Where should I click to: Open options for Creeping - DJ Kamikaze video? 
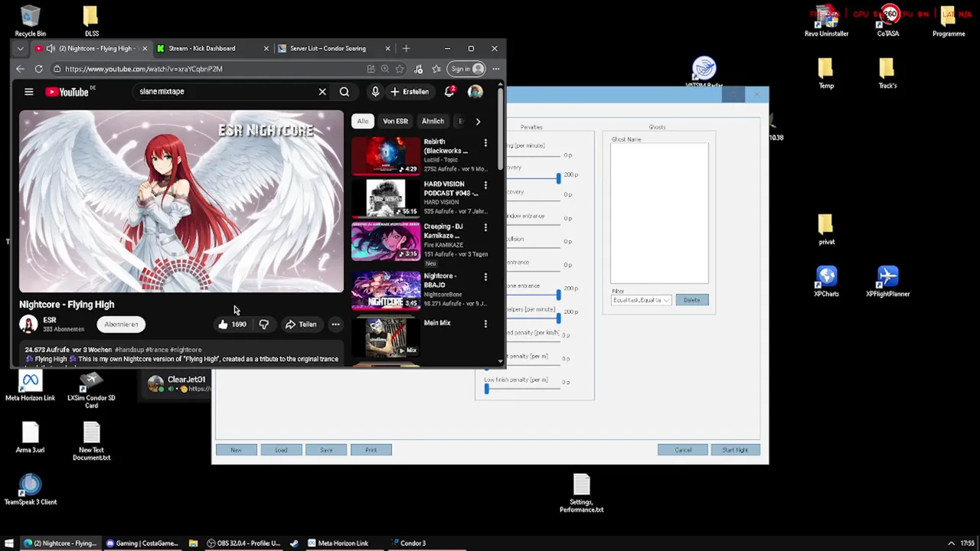pos(485,227)
